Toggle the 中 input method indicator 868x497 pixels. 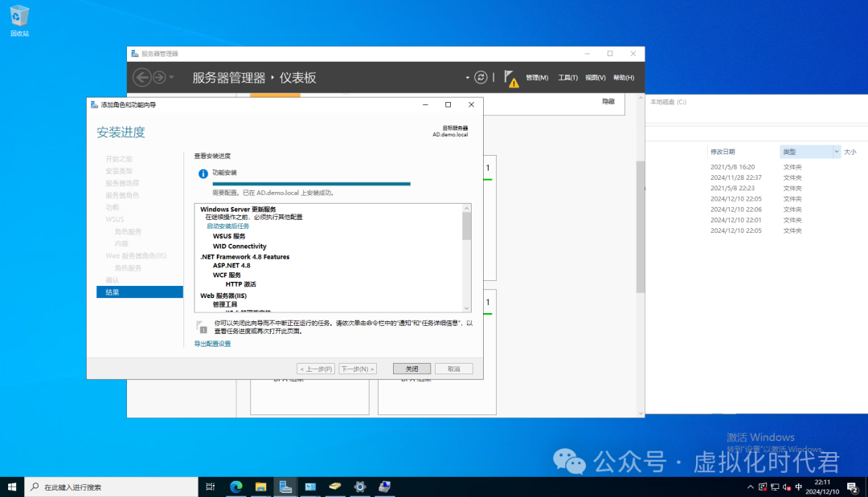pos(798,487)
